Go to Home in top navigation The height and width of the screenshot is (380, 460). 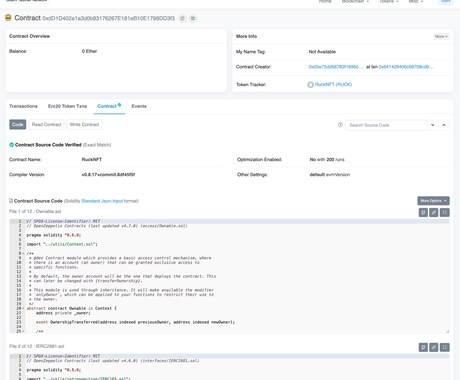(x=325, y=2)
